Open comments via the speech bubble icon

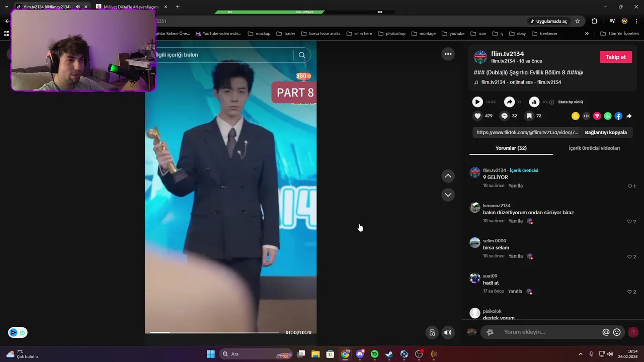504,116
